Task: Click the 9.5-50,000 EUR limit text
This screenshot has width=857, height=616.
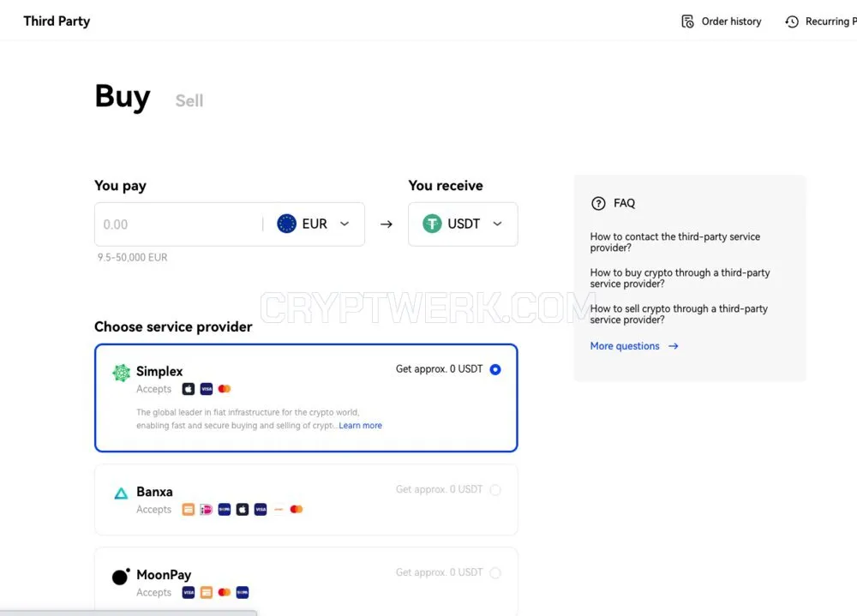Action: [x=132, y=257]
